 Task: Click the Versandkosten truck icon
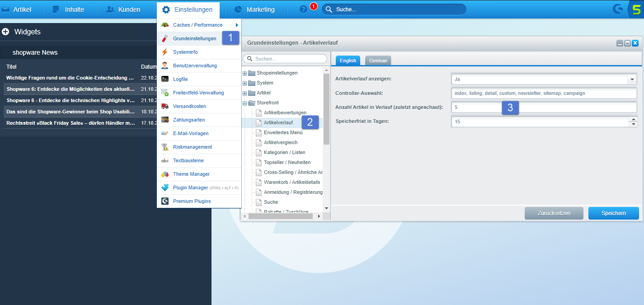[x=165, y=106]
